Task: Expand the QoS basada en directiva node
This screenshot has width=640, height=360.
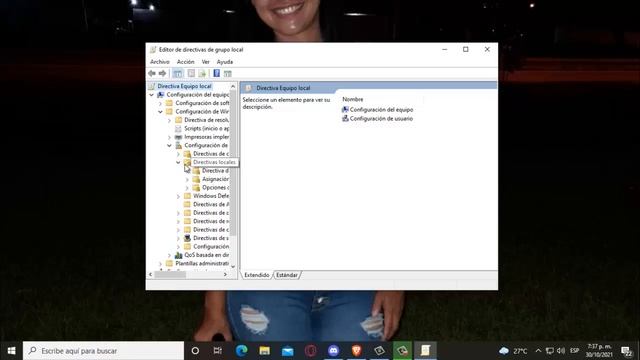Action: (x=169, y=255)
